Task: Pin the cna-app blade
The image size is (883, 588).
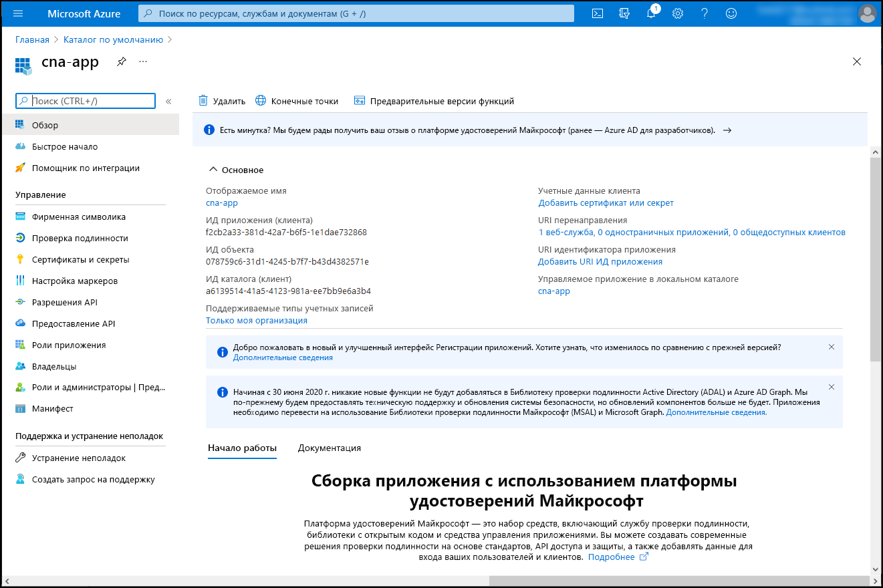Action: pos(121,61)
